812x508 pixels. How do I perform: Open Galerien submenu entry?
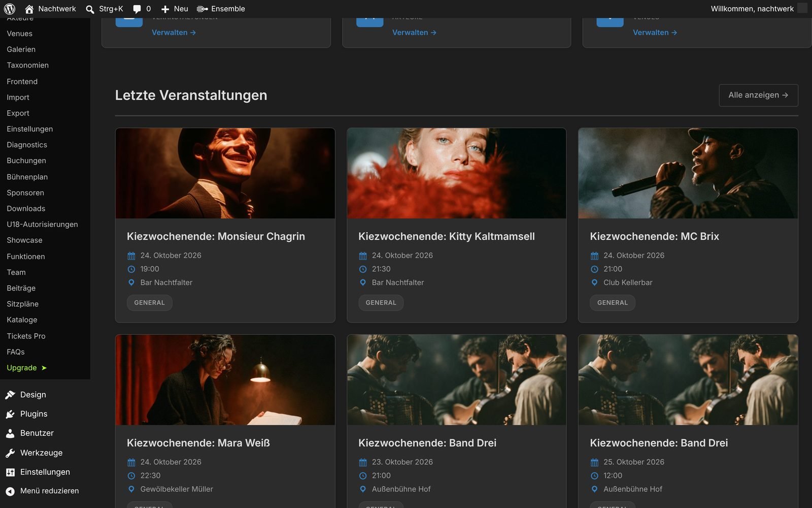[21, 49]
